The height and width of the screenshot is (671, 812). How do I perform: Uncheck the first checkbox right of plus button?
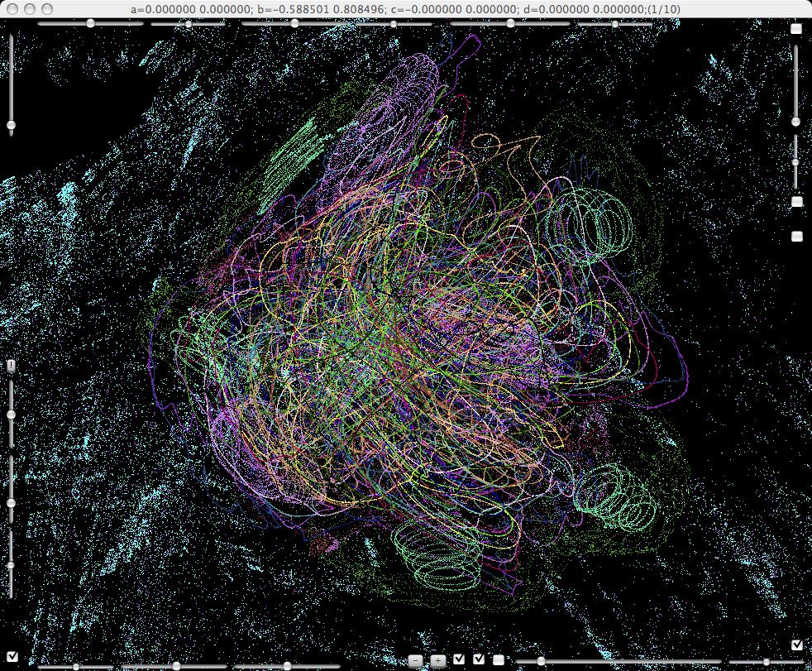(459, 659)
